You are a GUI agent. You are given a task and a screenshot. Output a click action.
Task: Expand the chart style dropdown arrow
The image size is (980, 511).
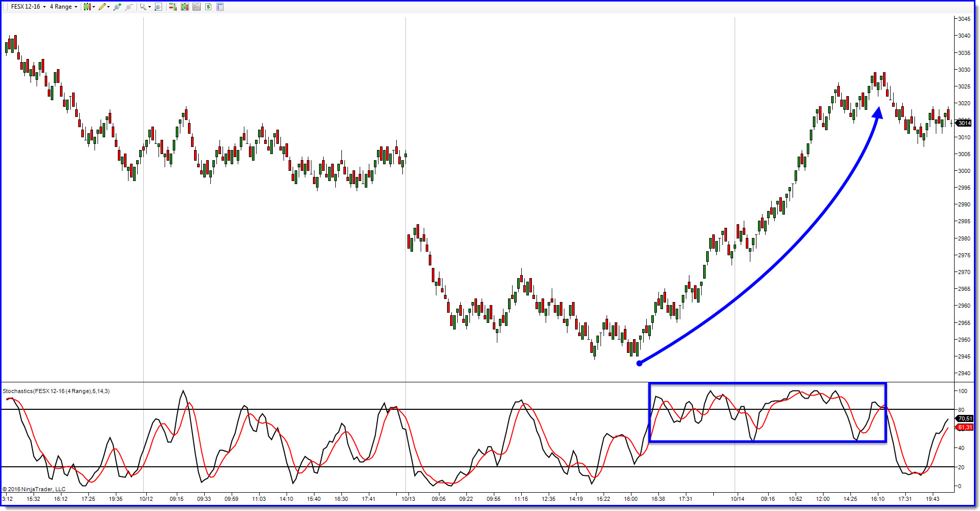93,7
